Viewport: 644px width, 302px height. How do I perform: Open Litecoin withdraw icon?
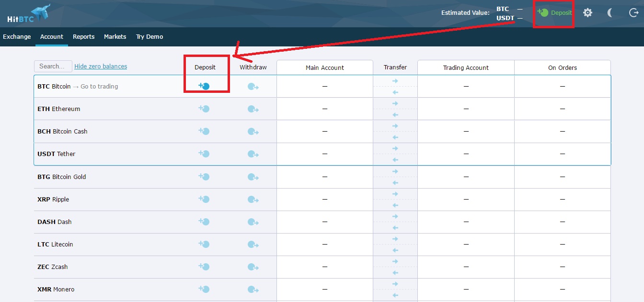click(253, 245)
